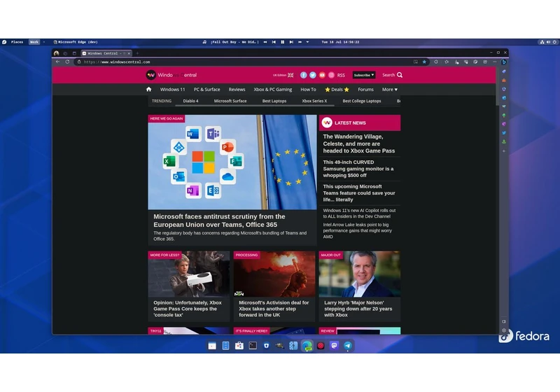This screenshot has height=392, width=560.
Task: Open the Microsoft Surface trending link
Action: tap(230, 101)
